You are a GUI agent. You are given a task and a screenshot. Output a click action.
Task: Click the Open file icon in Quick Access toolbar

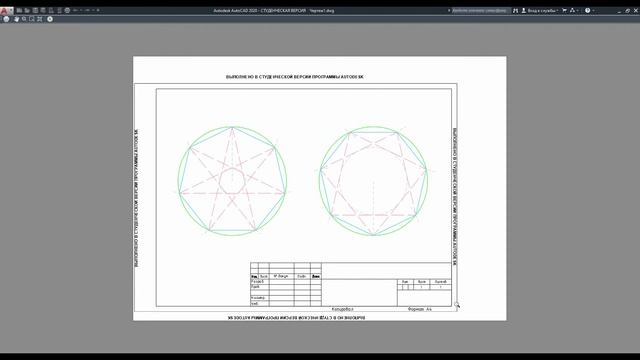27,10
